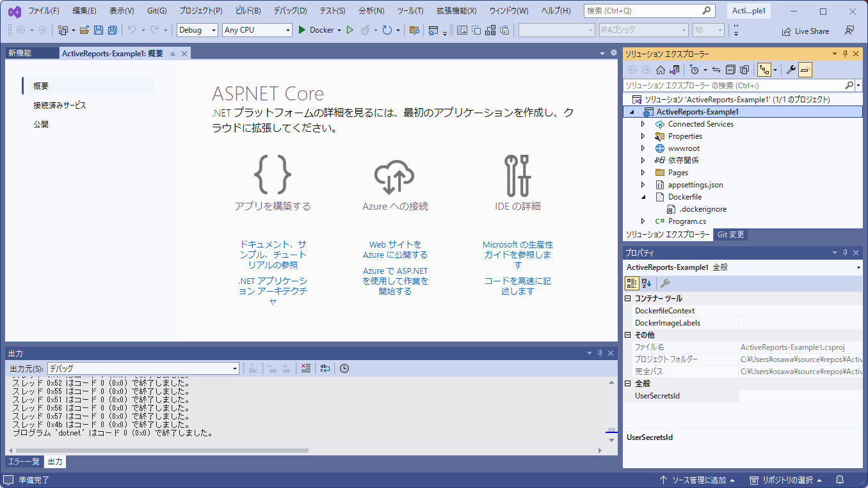This screenshot has height=488, width=868.
Task: Click the gear icon in document tab strip
Action: point(614,53)
